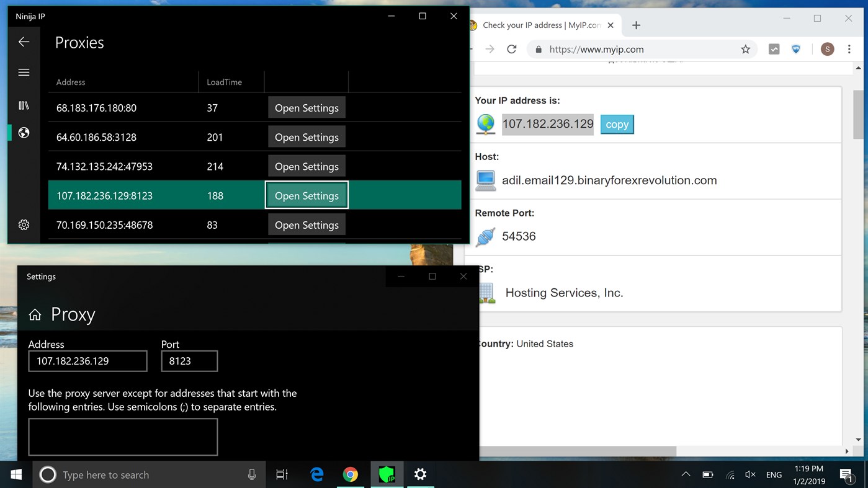The height and width of the screenshot is (488, 868).
Task: Select the Proxies globe icon in sidebar
Action: tap(24, 132)
